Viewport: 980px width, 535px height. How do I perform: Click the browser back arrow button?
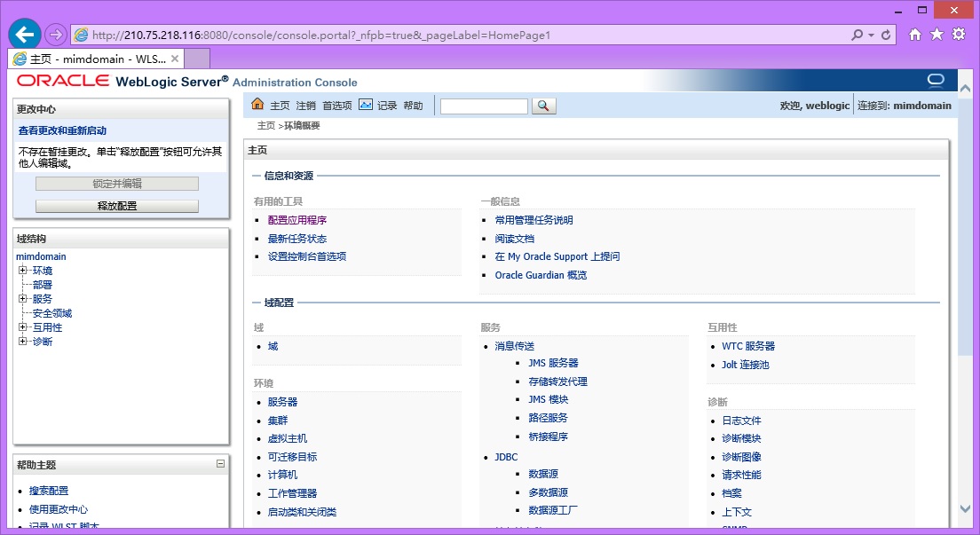tap(25, 35)
